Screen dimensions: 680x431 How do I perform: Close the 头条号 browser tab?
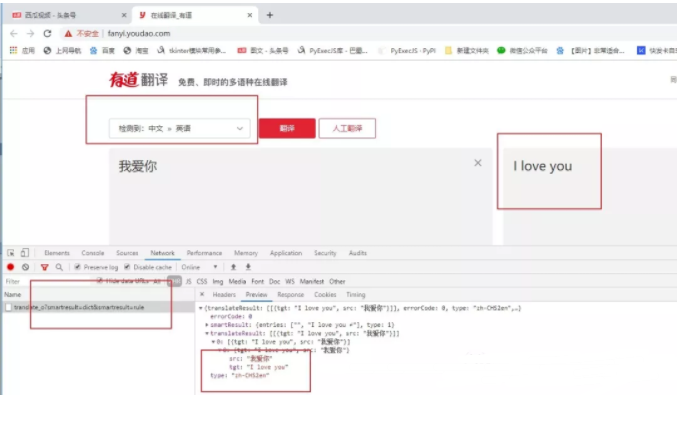click(x=124, y=15)
